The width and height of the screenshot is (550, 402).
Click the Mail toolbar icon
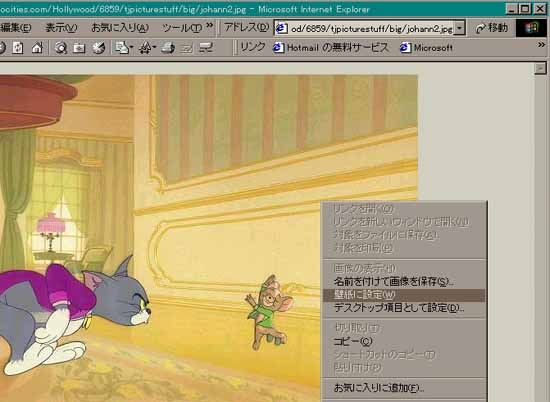point(123,48)
